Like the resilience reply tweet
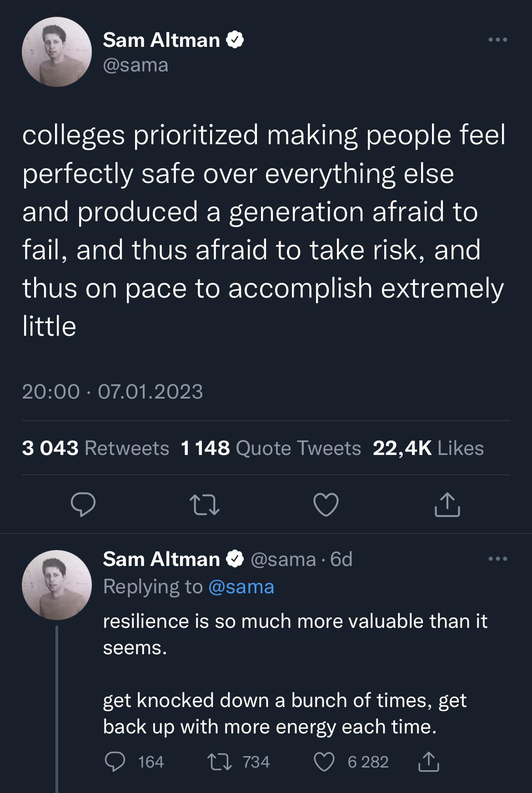This screenshot has height=793, width=532. click(x=324, y=762)
